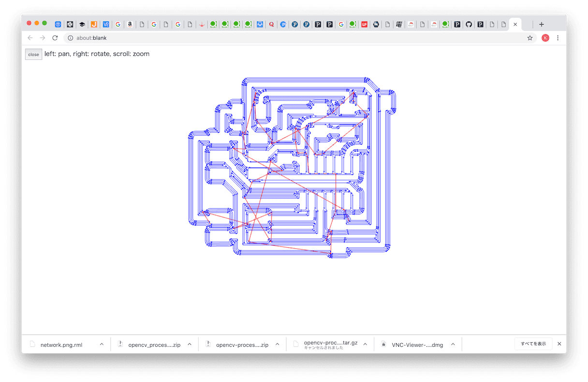This screenshot has height=382, width=588.
Task: Switch to the red star-shaped icon tab
Action: pos(202,24)
